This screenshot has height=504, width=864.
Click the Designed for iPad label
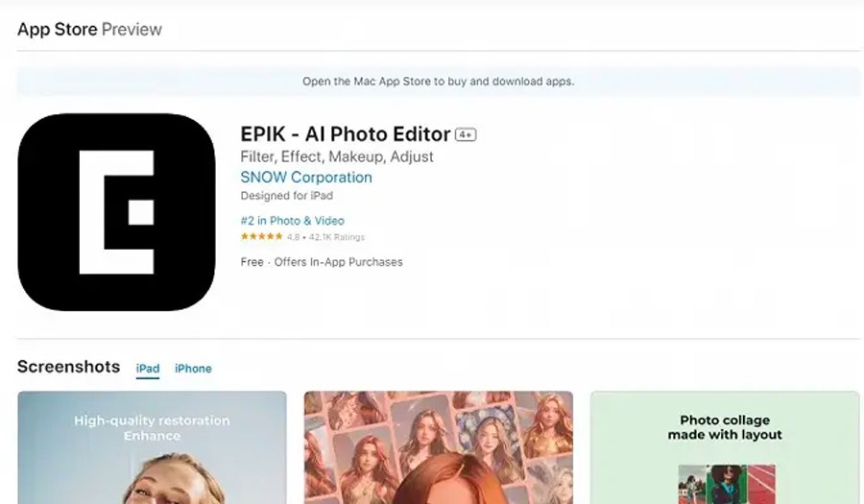pos(286,196)
